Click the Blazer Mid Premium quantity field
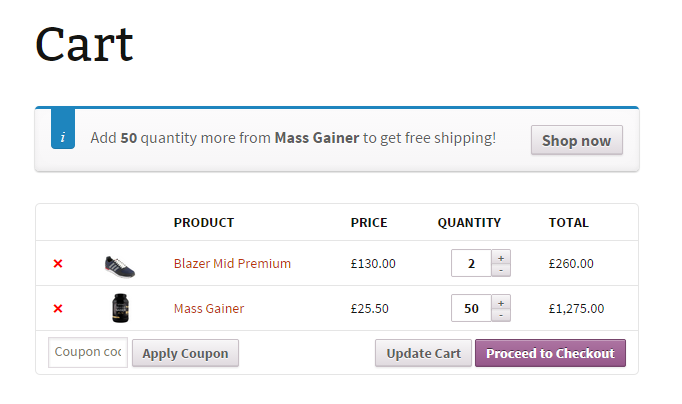 pos(471,264)
